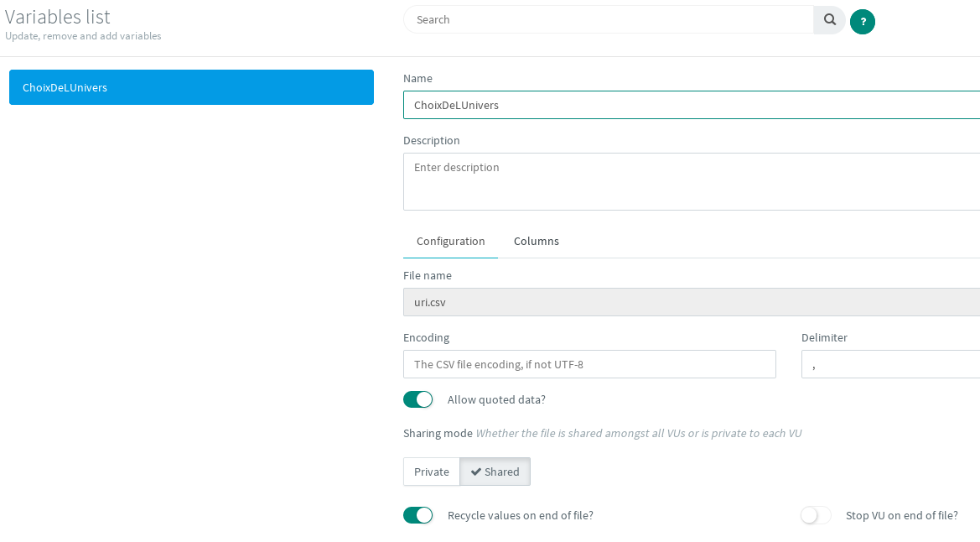Viewport: 980px width, 542px height.
Task: Open the Configuration tab
Action: (x=450, y=241)
